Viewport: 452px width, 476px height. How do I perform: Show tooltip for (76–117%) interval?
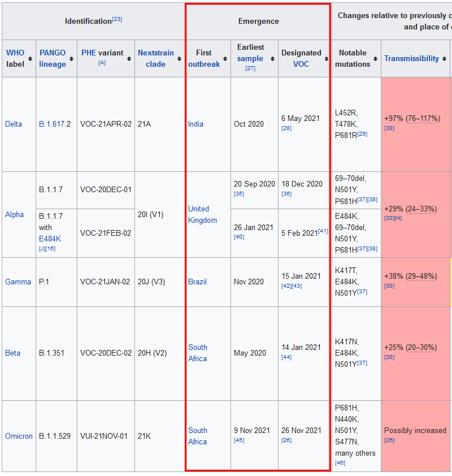click(x=423, y=118)
